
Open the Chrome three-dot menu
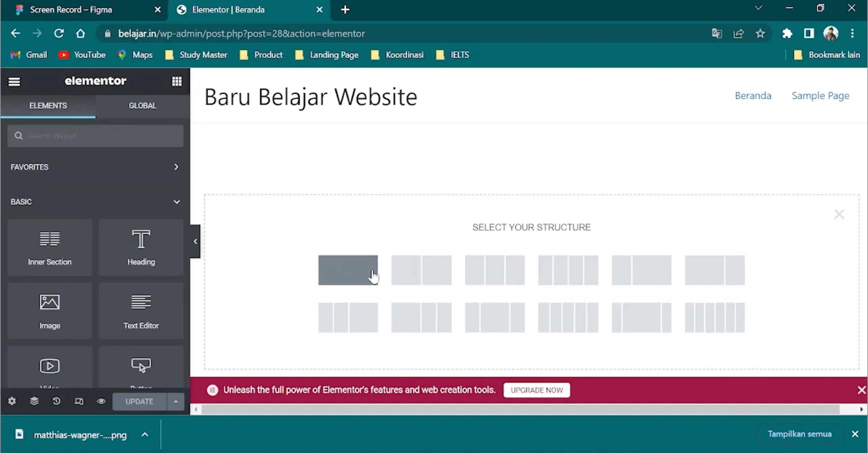pyautogui.click(x=852, y=33)
